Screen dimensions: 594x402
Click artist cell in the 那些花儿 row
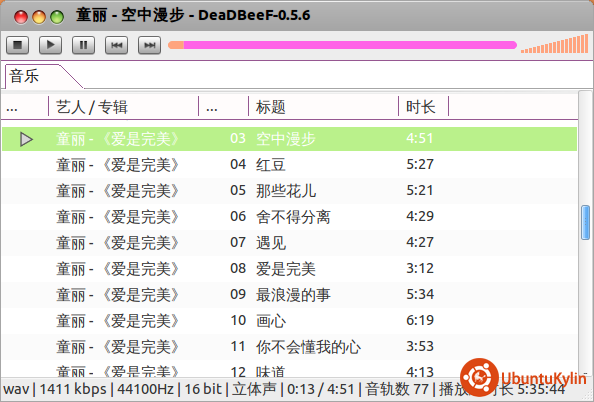point(117,191)
